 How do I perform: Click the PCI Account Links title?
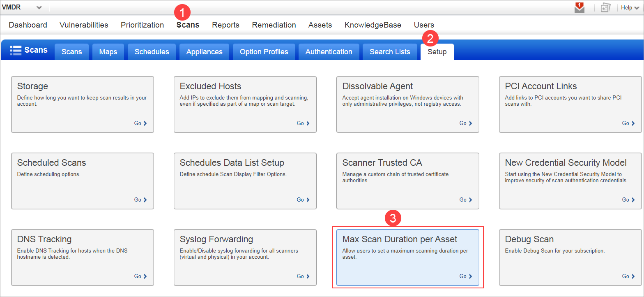[x=541, y=86]
